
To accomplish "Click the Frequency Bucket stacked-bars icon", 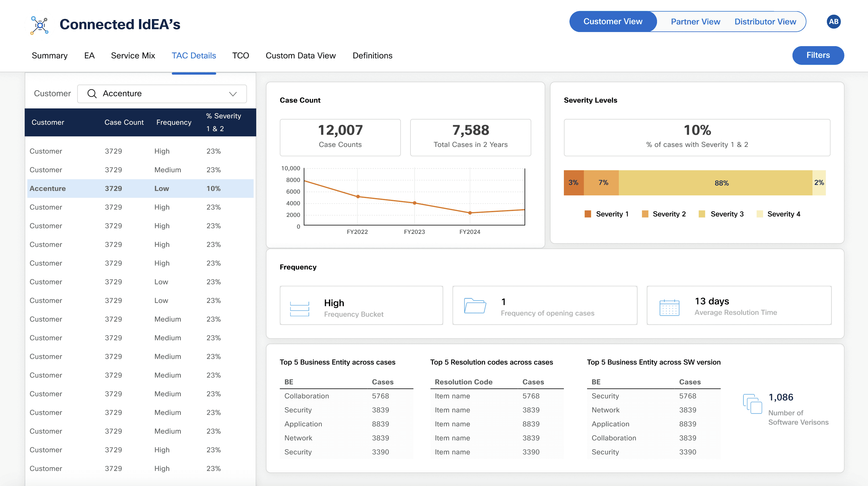I will [299, 309].
